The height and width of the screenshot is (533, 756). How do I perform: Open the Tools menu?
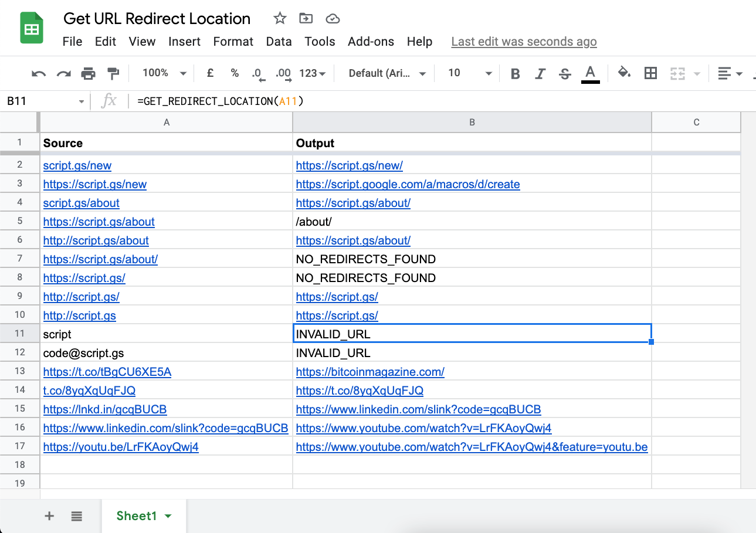(x=320, y=42)
